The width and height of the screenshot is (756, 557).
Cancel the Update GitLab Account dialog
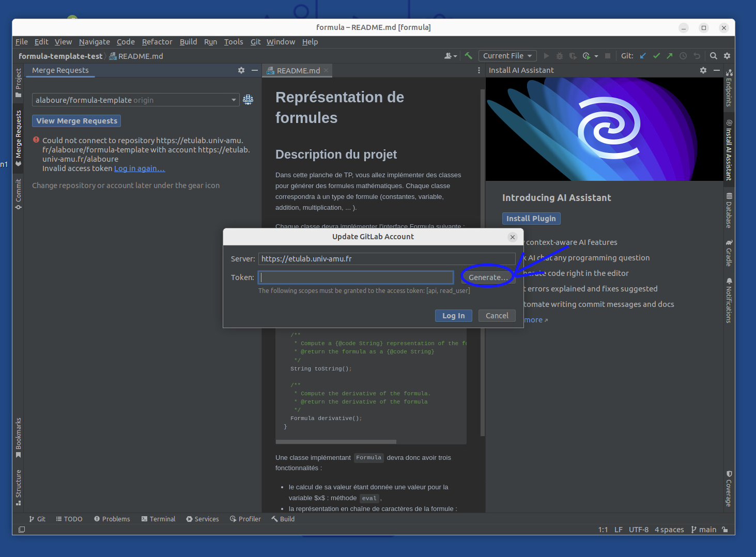coord(497,316)
